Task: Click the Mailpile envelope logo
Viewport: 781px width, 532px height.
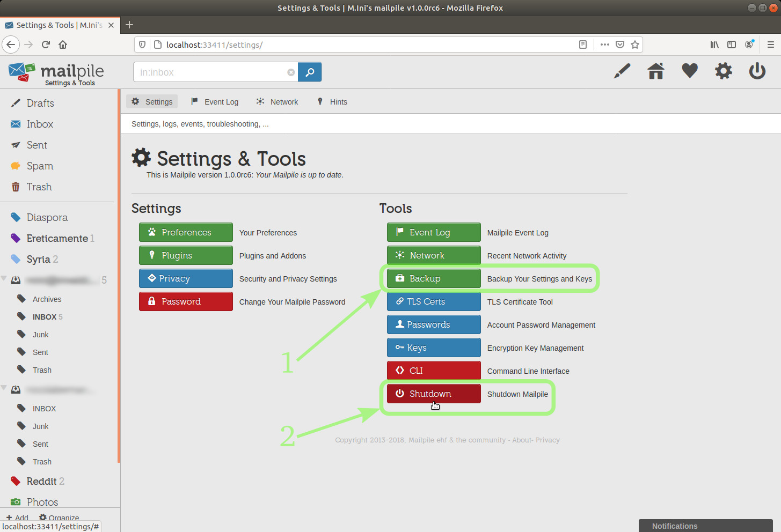Action: 21,72
